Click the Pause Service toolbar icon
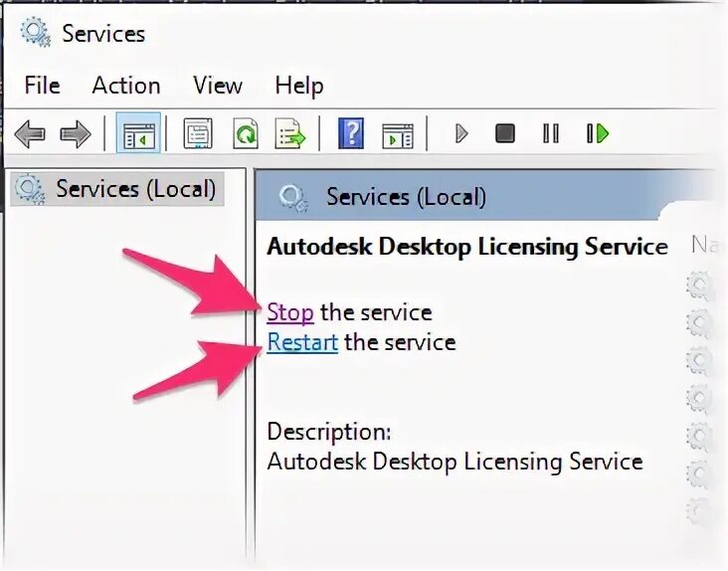The height and width of the screenshot is (571, 728). 551,133
